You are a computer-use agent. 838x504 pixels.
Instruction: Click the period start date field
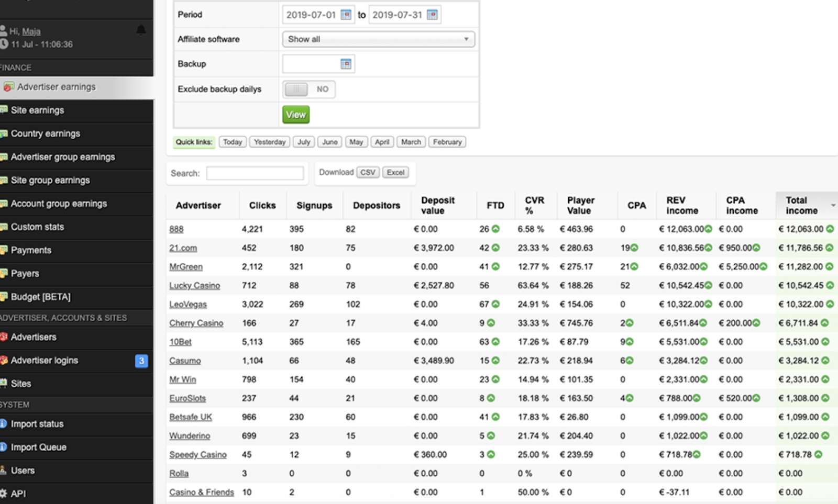311,15
